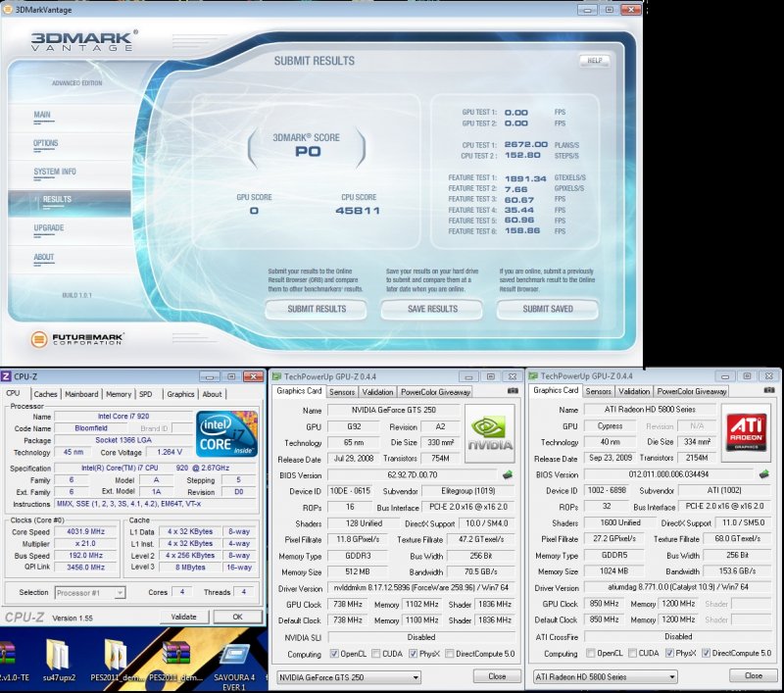Click Close in the NVIDIA GPU-Z window
Image resolution: width=784 pixels, height=693 pixels.
click(497, 676)
